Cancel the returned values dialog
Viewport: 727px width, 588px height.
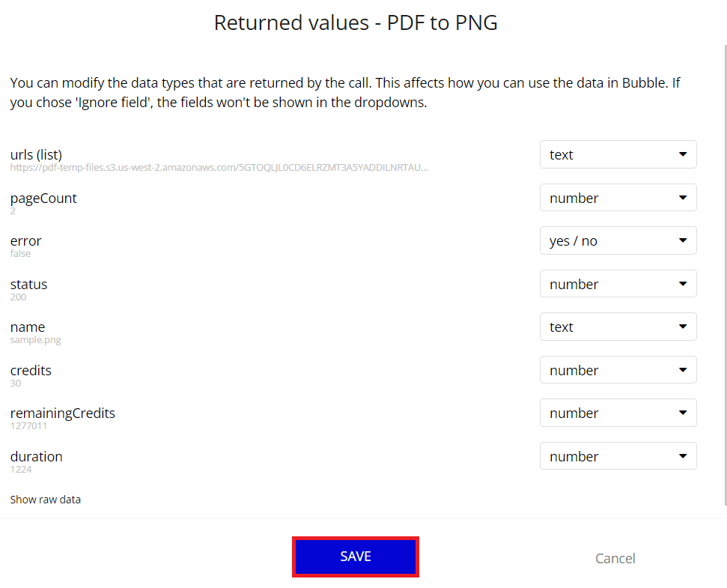click(615, 558)
